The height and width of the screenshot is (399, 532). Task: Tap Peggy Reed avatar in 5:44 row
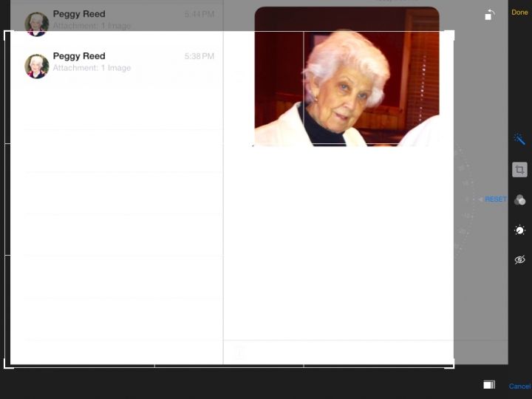pyautogui.click(x=37, y=24)
